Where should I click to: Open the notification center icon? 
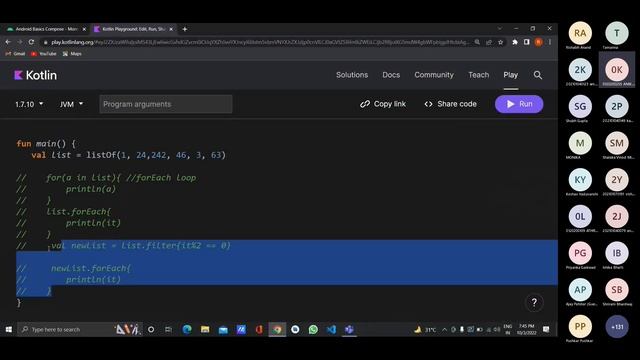pos(546,329)
